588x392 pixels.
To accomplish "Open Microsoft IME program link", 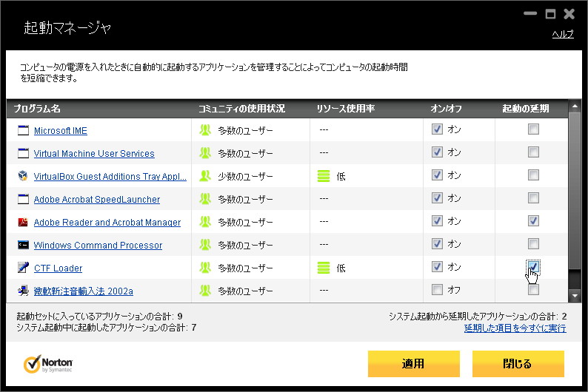I will tap(61, 131).
